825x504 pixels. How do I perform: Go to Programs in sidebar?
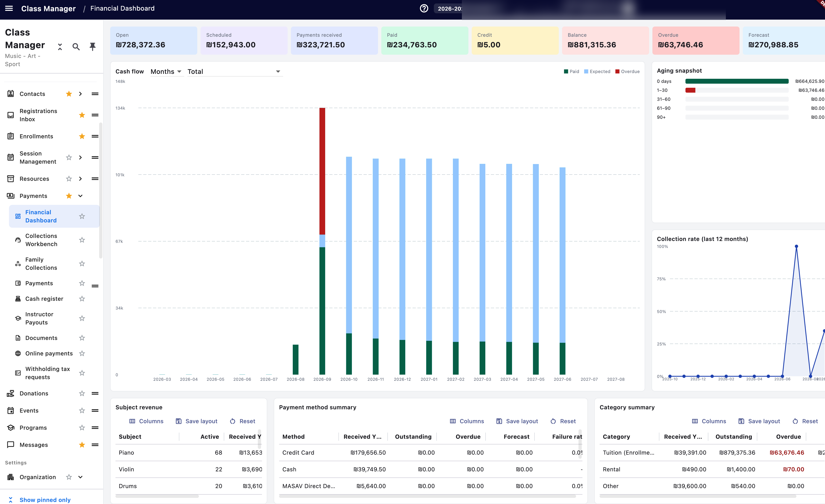[x=33, y=428]
